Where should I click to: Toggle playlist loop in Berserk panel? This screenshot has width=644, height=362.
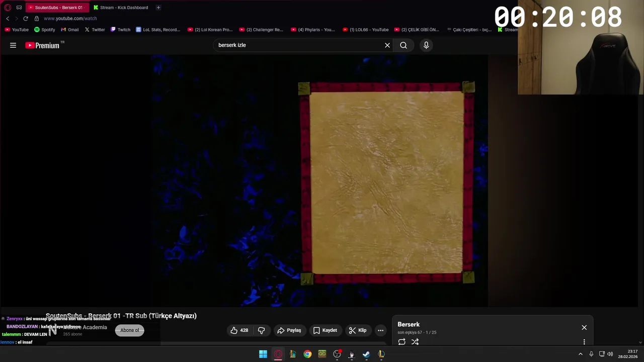pyautogui.click(x=401, y=342)
